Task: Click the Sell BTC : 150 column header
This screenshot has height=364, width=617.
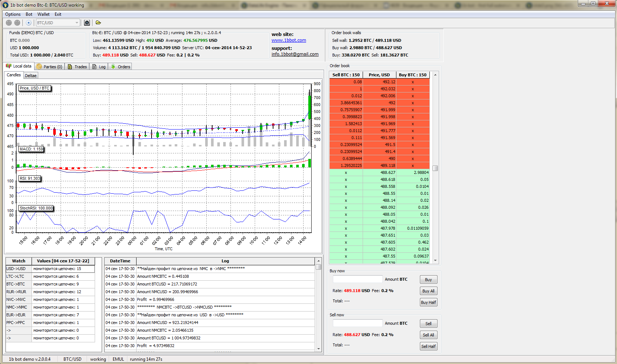Action: pyautogui.click(x=346, y=75)
